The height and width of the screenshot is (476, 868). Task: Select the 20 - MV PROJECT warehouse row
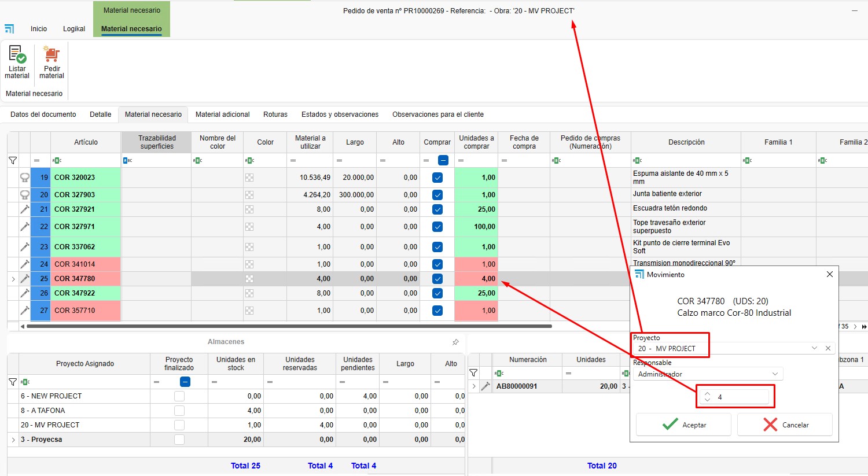(x=236, y=425)
